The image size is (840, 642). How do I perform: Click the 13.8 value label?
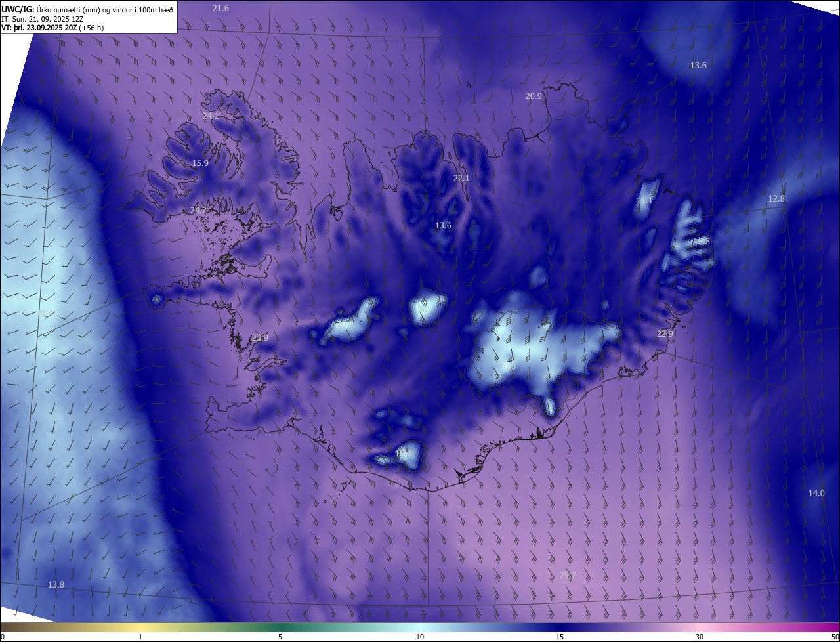pos(56,584)
